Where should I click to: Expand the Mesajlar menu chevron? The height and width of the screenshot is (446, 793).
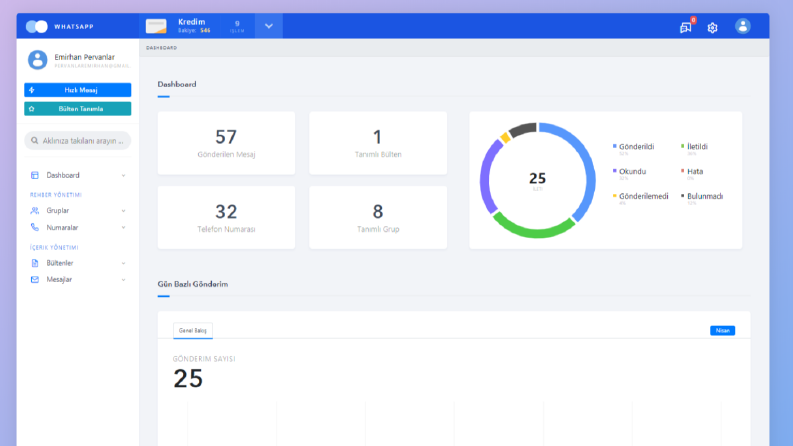click(x=123, y=279)
